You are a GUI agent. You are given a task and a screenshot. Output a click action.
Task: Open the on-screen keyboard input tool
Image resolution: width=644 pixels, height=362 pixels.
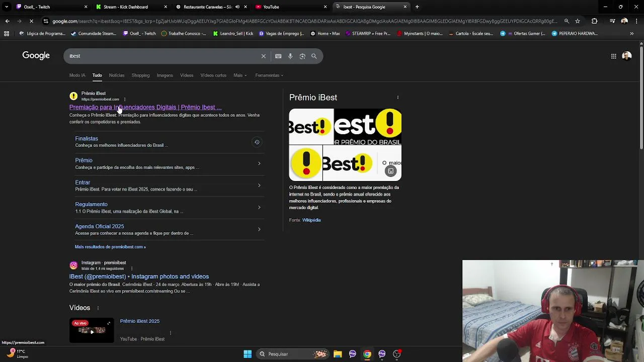coord(278,56)
